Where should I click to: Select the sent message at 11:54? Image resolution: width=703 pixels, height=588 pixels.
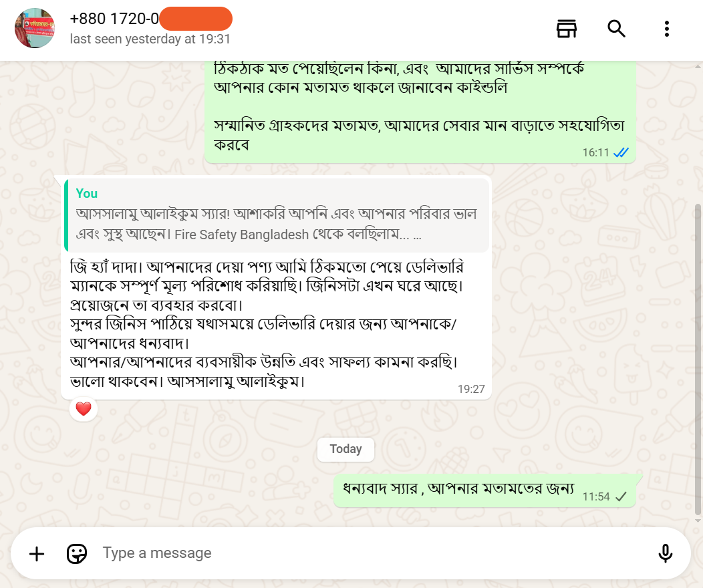coord(458,488)
